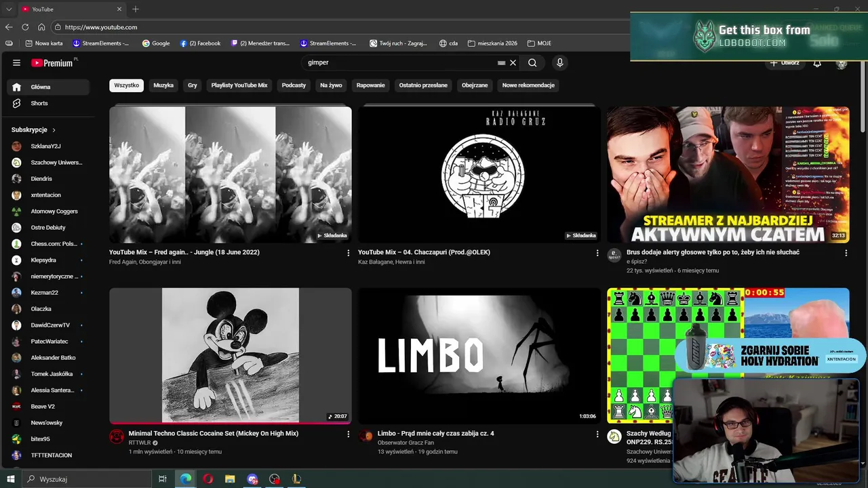Select the Ostatnio przesłane chip
The width and height of the screenshot is (868, 488).
[423, 85]
